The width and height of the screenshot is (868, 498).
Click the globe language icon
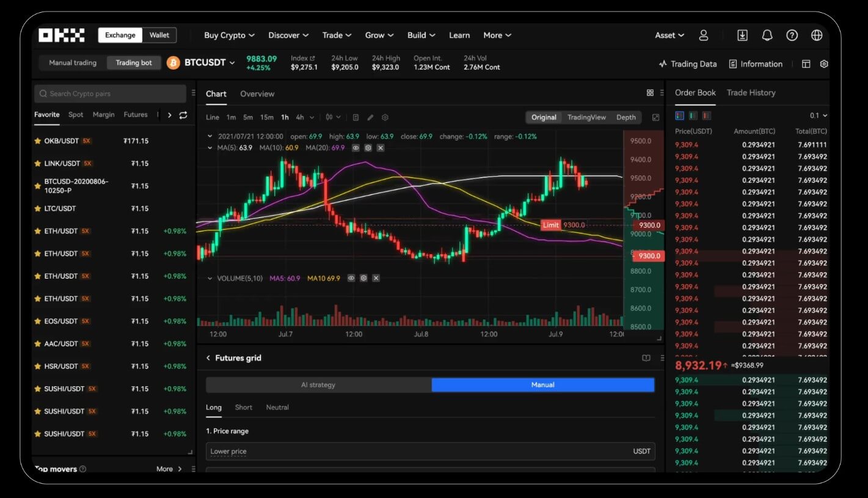(817, 35)
